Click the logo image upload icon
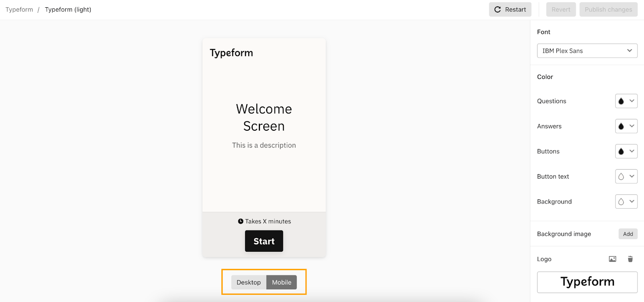This screenshot has height=302, width=644. click(x=613, y=259)
